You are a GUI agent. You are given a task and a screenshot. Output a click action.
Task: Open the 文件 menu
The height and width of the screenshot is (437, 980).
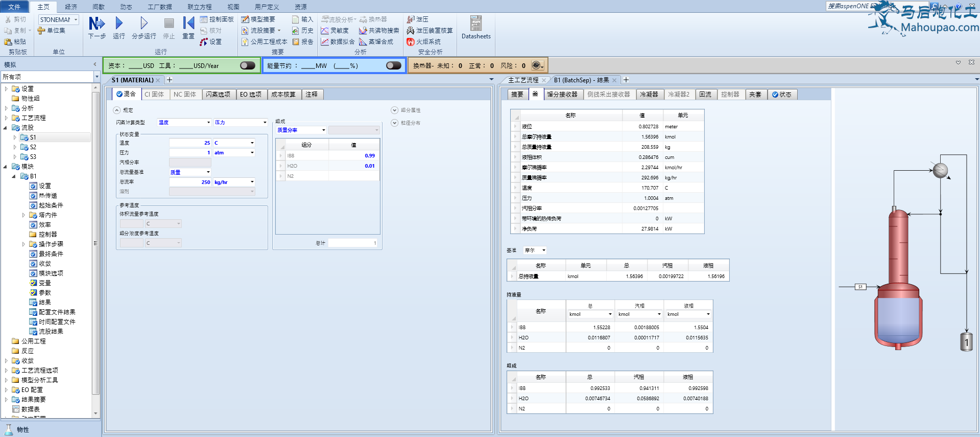[x=14, y=7]
